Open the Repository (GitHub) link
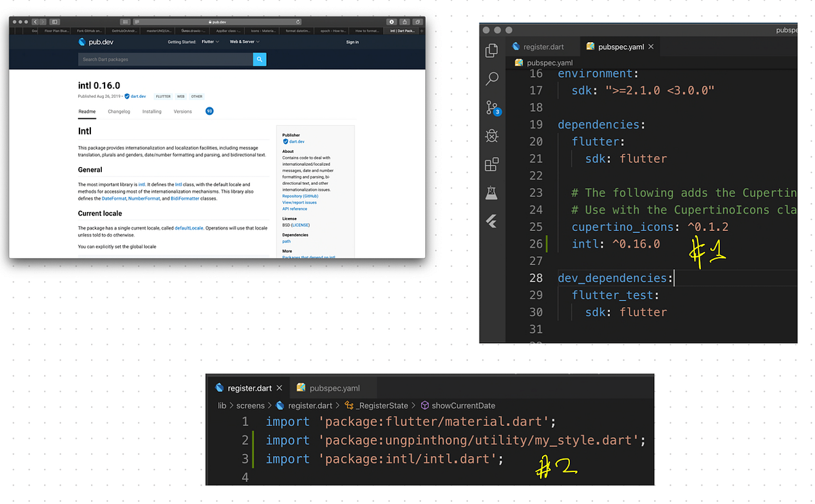This screenshot has height=504, width=815. coord(300,194)
